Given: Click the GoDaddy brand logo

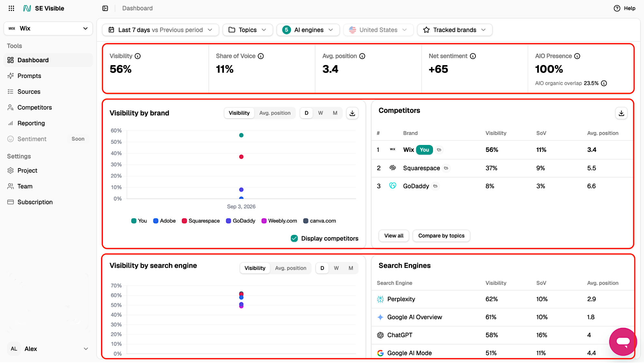Looking at the screenshot, I should click(392, 186).
